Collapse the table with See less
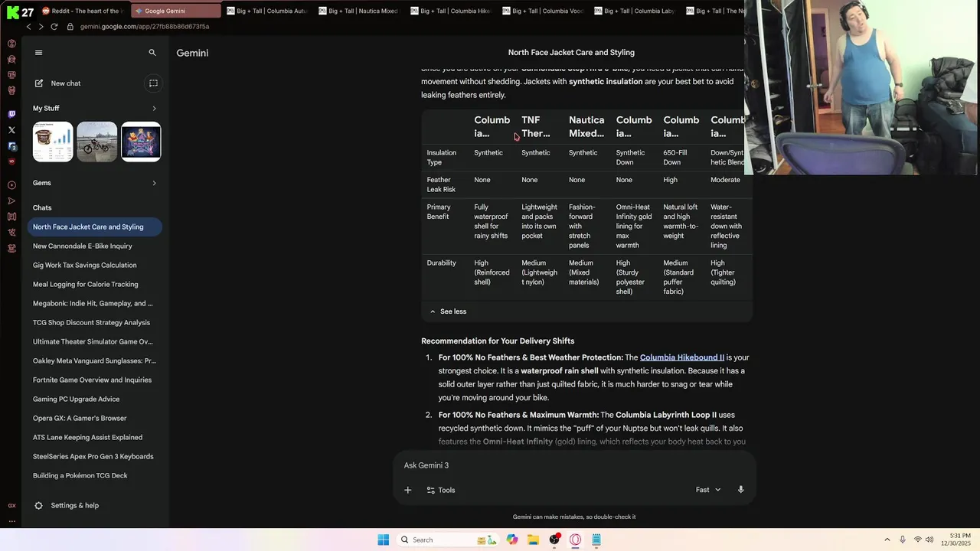Viewport: 980px width, 551px height. [x=448, y=311]
